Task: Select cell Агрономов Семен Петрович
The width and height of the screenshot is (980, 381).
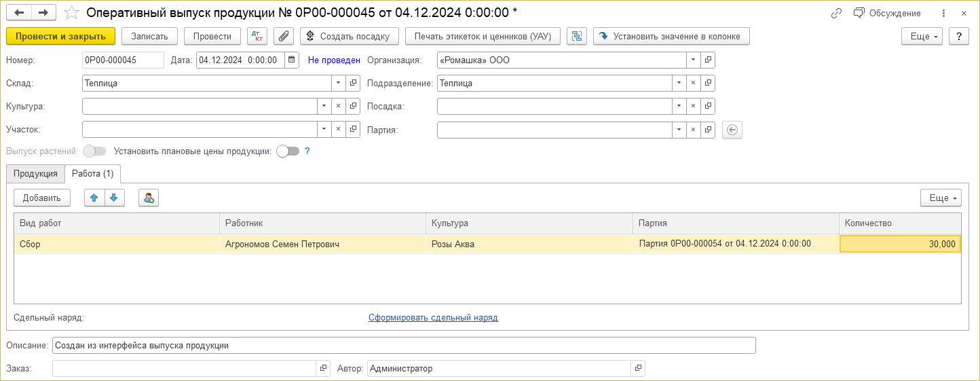Action: 323,244
